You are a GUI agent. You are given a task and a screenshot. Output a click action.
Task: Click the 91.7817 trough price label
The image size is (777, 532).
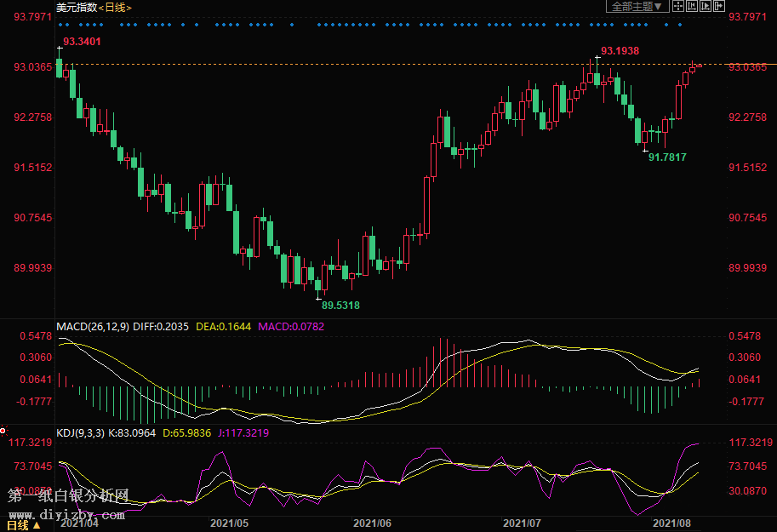[x=667, y=157]
